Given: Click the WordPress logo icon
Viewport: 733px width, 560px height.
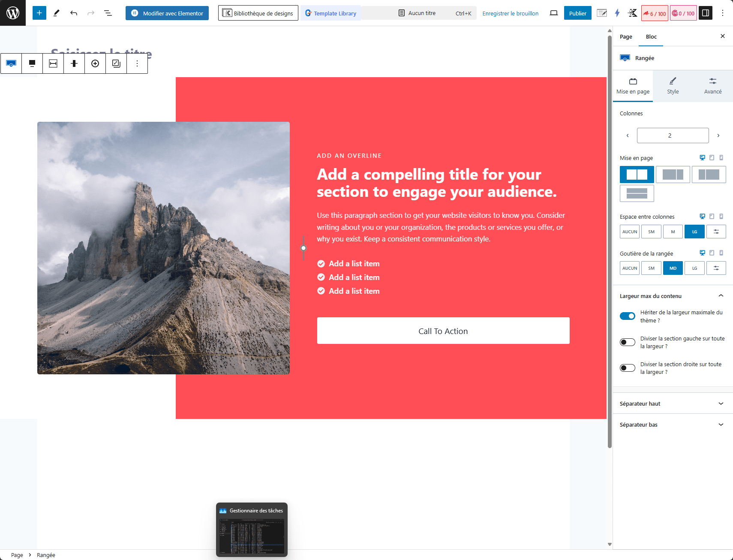Looking at the screenshot, I should coord(13,13).
